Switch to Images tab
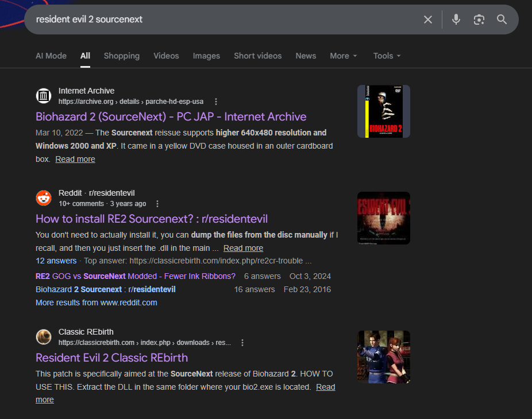This screenshot has height=419, width=532. coord(206,56)
